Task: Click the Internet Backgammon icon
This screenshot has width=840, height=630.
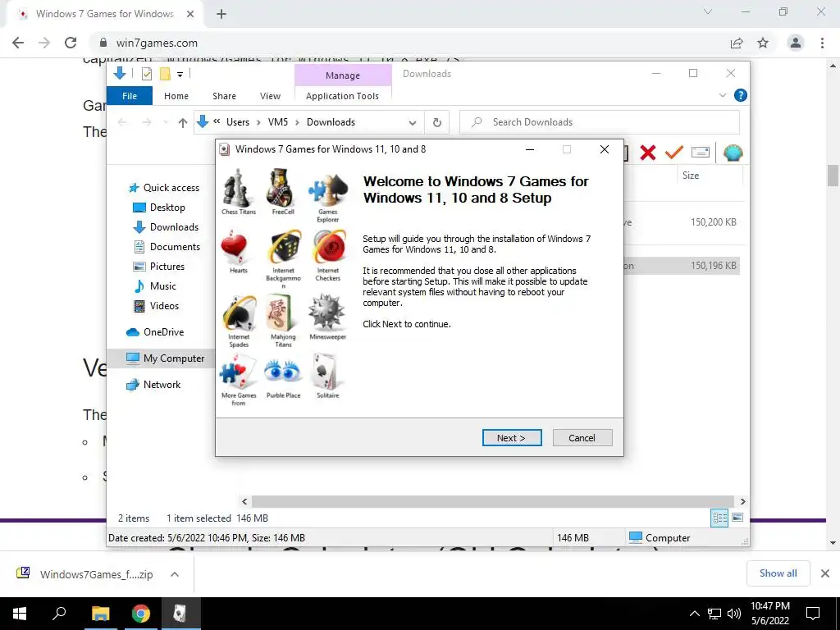Action: click(283, 248)
